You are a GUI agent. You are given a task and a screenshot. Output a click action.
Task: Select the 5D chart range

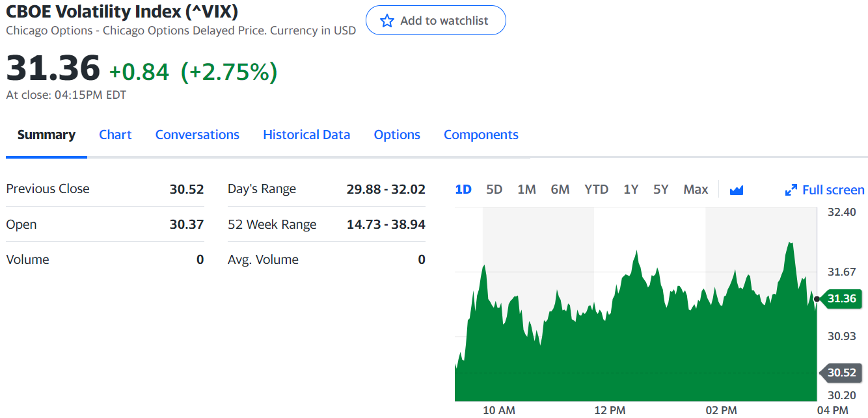495,189
